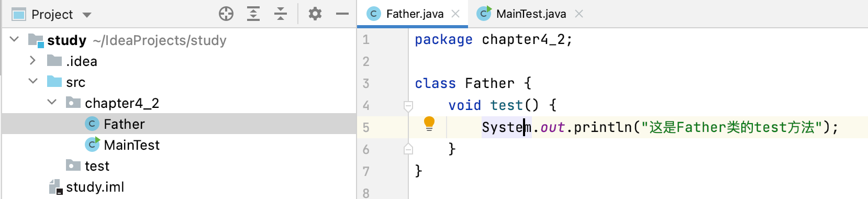
Task: Collapse the src folder
Action: point(33,81)
